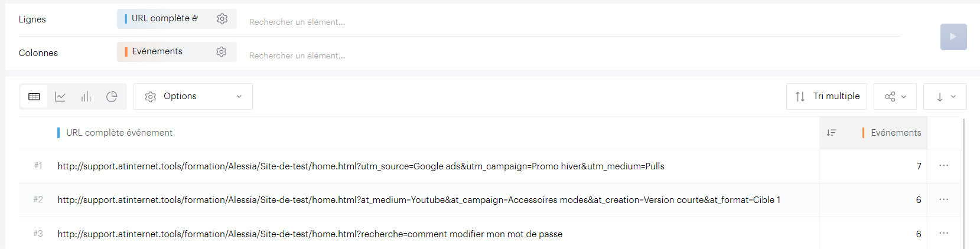Open the recherche mot de passe URL
This screenshot has width=980, height=249.
click(x=310, y=234)
